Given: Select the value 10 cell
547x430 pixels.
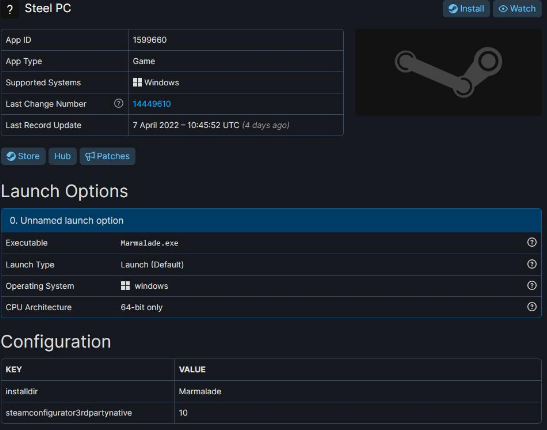Looking at the screenshot, I should [x=358, y=413].
